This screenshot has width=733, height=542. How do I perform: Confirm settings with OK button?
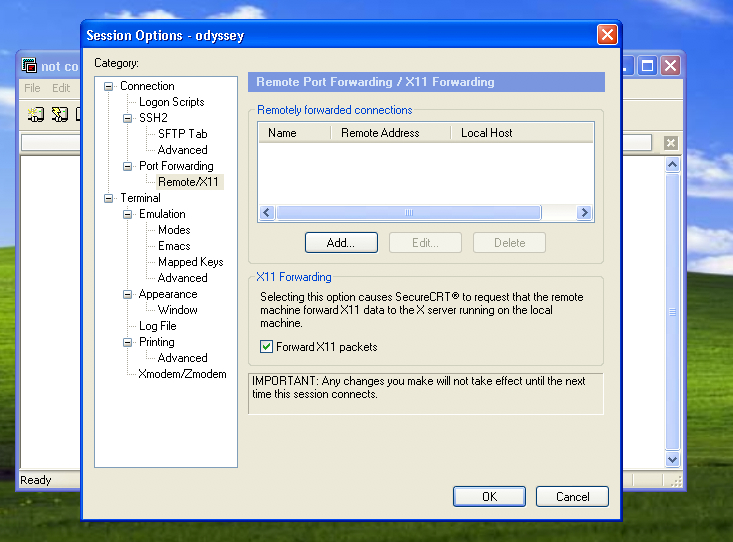[x=489, y=497]
